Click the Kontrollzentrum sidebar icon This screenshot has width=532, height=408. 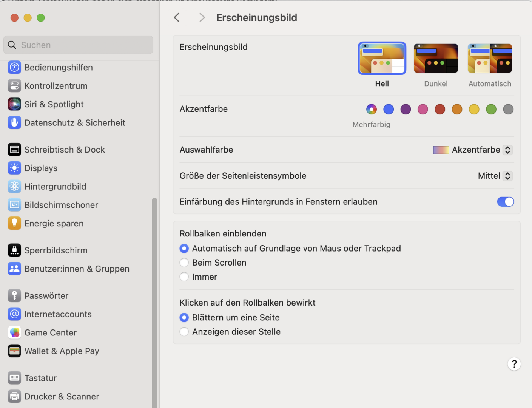pos(14,86)
